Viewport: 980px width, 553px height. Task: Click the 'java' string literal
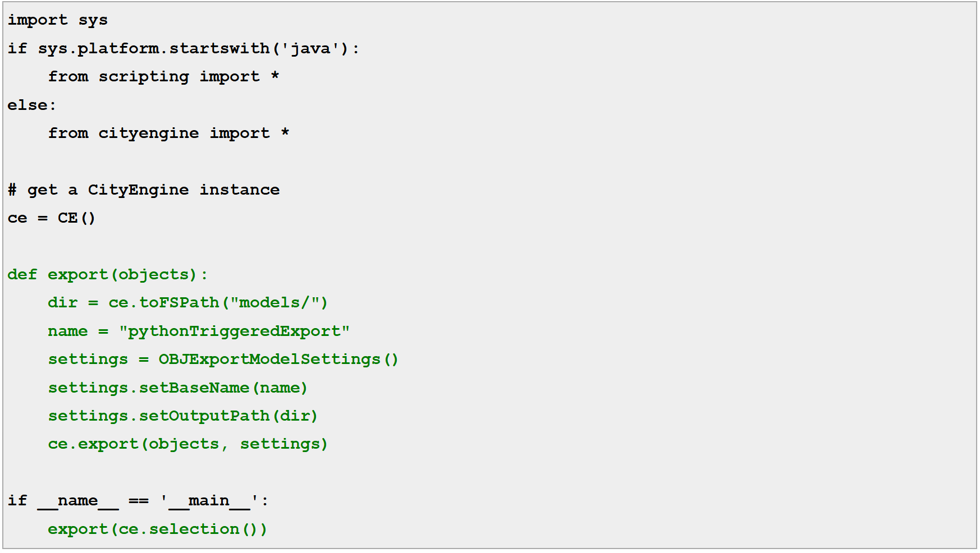click(310, 49)
